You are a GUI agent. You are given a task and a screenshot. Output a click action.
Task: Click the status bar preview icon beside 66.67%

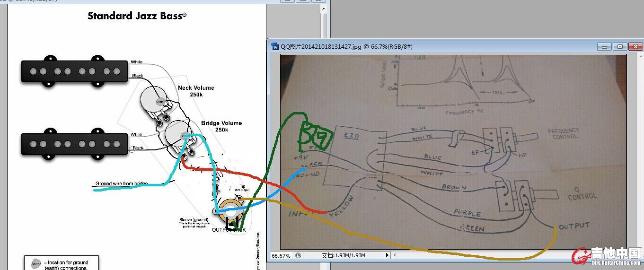pos(298,255)
